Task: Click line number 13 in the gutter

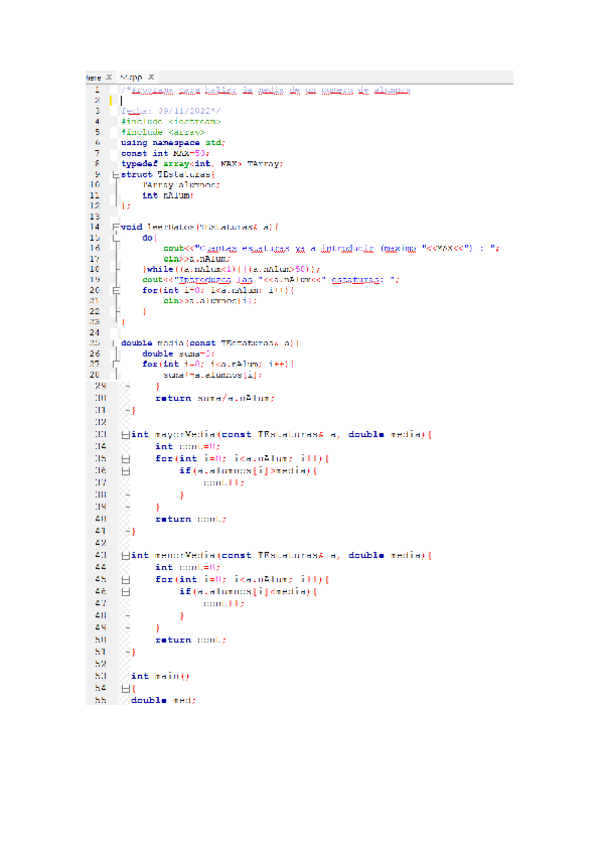Action: [95, 216]
